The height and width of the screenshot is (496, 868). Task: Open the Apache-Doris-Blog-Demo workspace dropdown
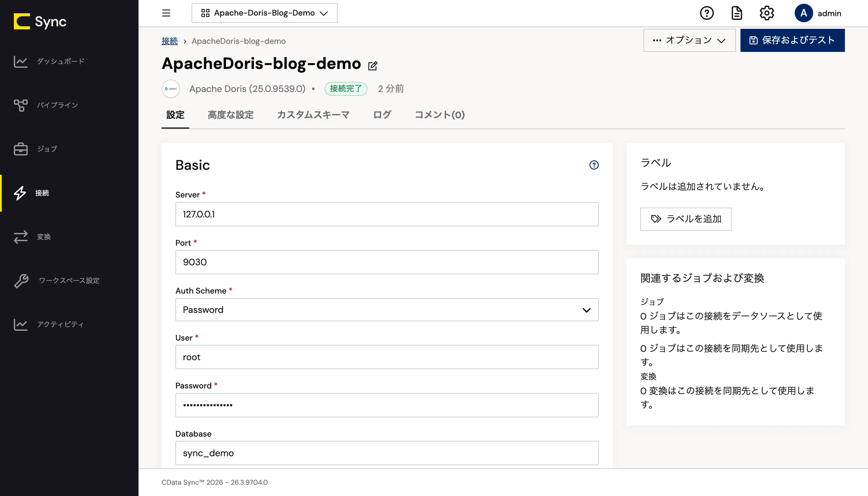(x=264, y=13)
